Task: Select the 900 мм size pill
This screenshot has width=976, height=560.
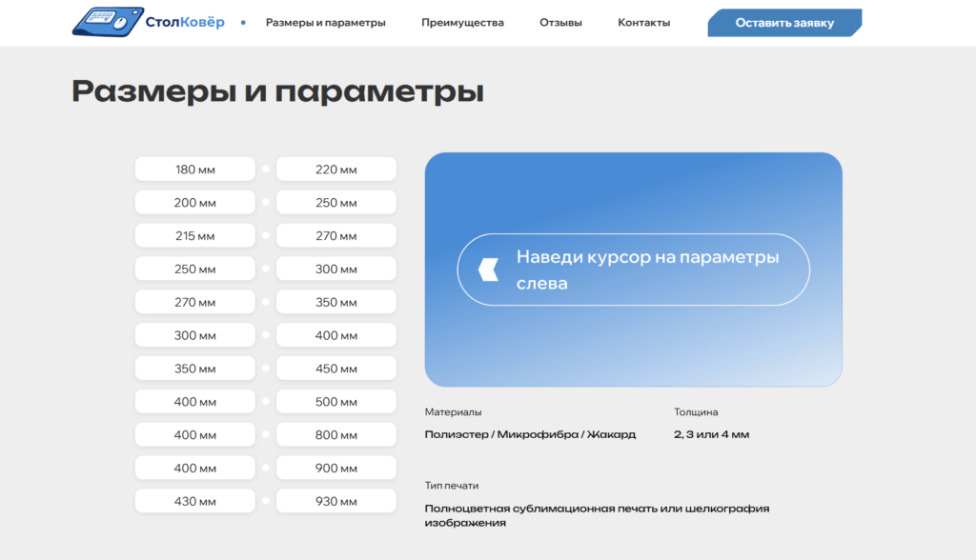Action: [336, 468]
